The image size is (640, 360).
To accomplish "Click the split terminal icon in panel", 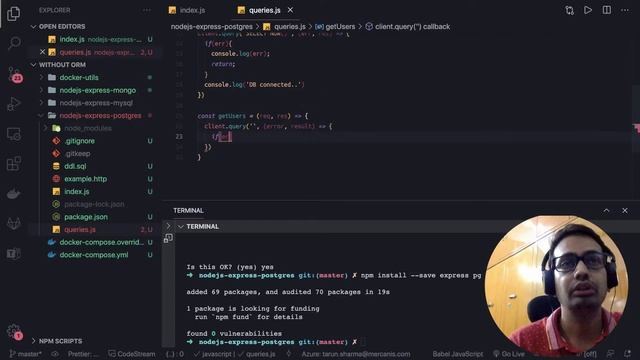I will point(168,238).
